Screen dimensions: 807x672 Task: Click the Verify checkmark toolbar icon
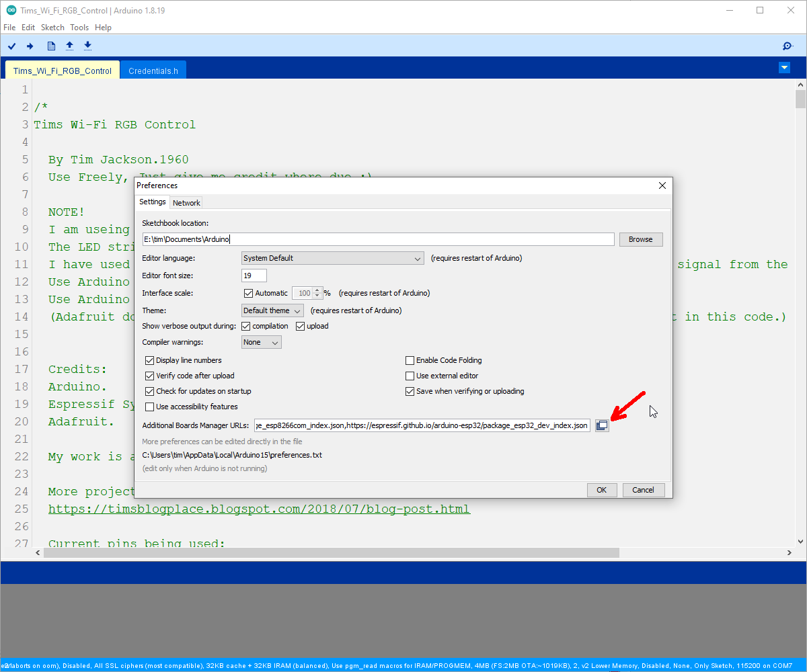coord(11,46)
